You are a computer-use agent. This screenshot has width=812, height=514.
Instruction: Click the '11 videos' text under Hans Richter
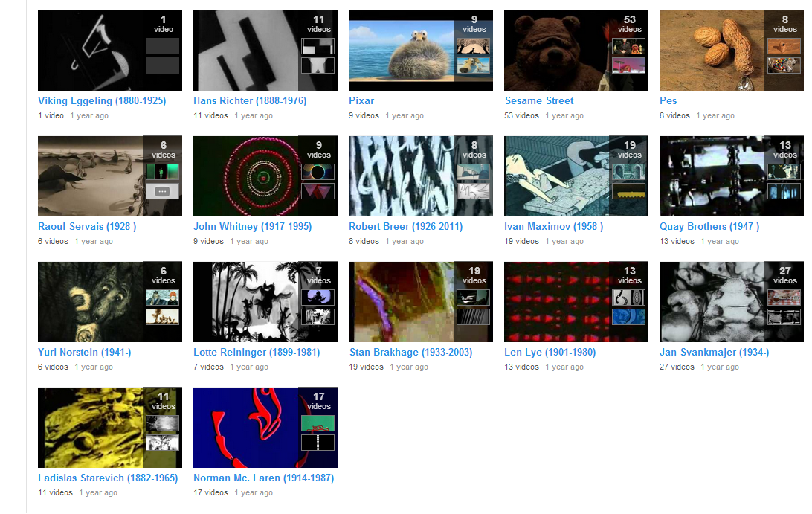210,115
